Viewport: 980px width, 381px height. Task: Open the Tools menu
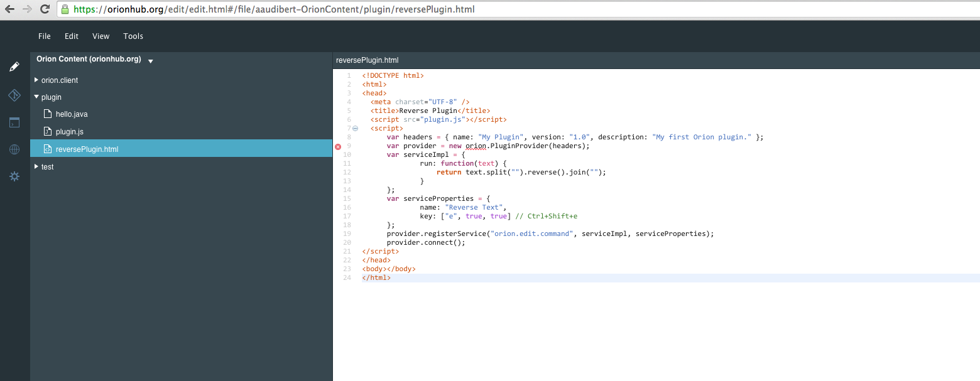[x=133, y=36]
